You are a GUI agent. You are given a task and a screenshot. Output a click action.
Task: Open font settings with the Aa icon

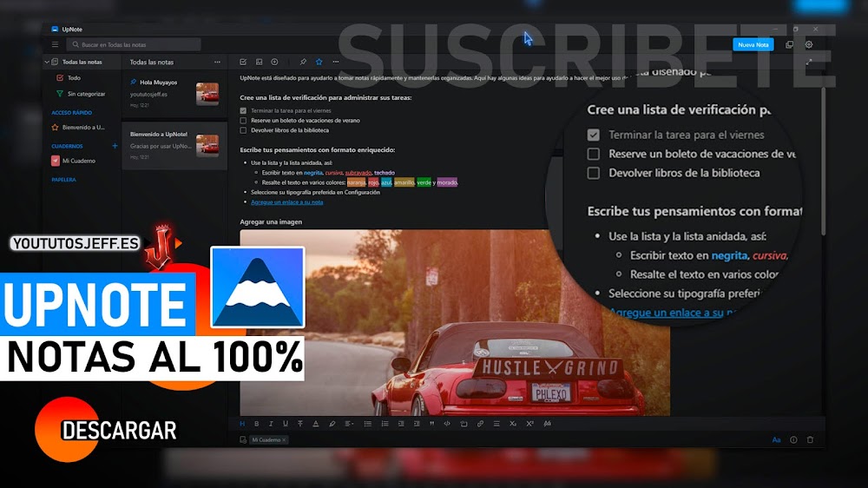pyautogui.click(x=776, y=440)
